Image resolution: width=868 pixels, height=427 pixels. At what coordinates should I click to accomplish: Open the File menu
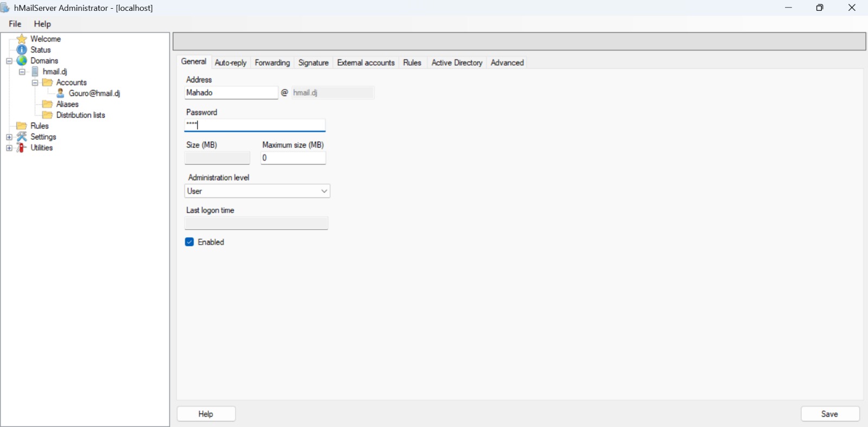click(15, 24)
